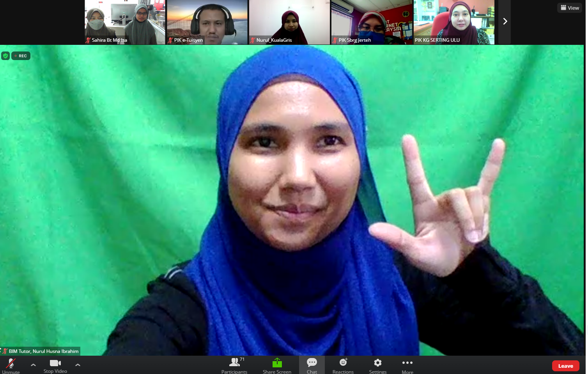Unmute the microphone
Image resolution: width=588 pixels, height=374 pixels.
pyautogui.click(x=11, y=365)
